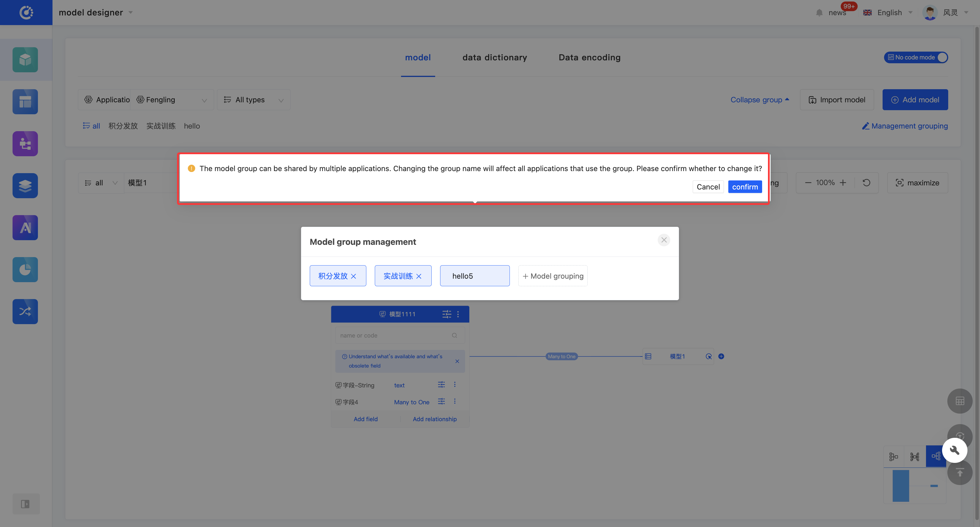
Task: Click the cube icon in the sidebar
Action: point(25,60)
